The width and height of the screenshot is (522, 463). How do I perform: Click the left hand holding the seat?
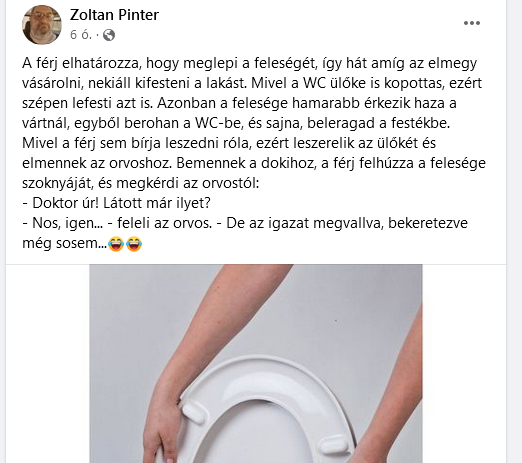coord(162,423)
